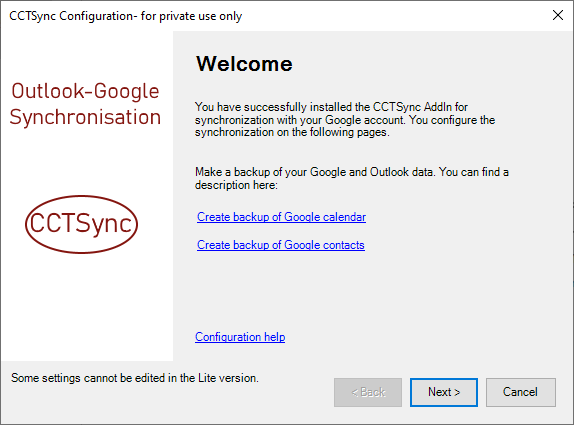
Task: Click the Lite version notice text
Action: pyautogui.click(x=135, y=378)
